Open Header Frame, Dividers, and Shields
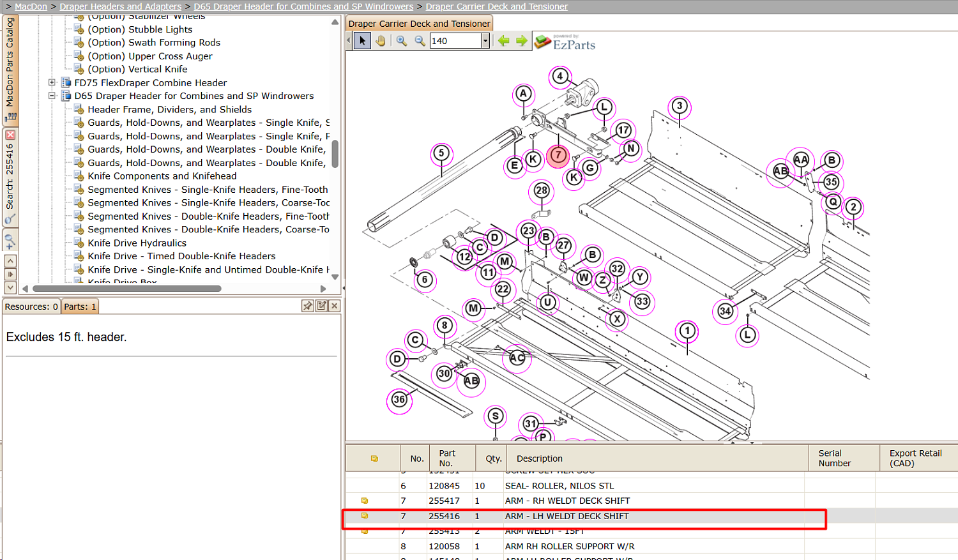958x560 pixels. (x=170, y=109)
